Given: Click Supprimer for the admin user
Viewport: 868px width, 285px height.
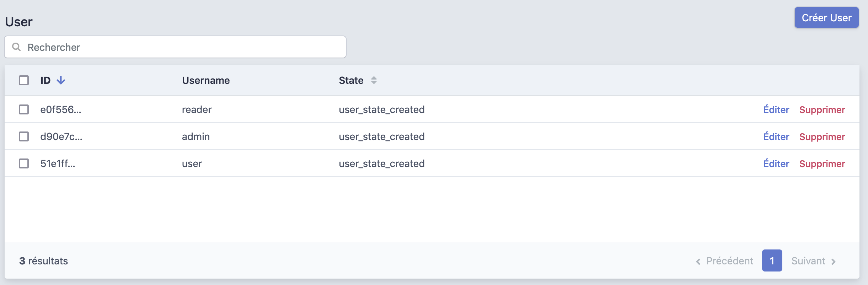Looking at the screenshot, I should 822,137.
